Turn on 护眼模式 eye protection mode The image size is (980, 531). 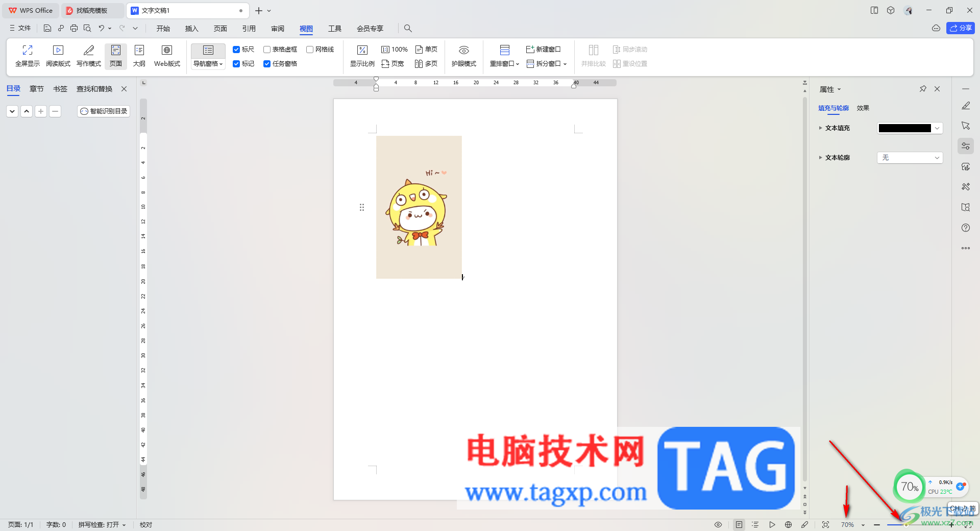[x=464, y=56]
